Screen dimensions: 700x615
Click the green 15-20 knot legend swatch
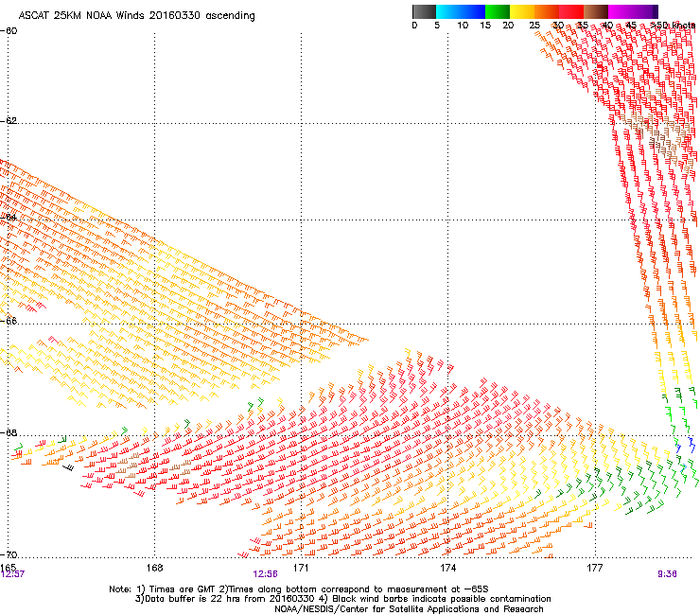[498, 11]
